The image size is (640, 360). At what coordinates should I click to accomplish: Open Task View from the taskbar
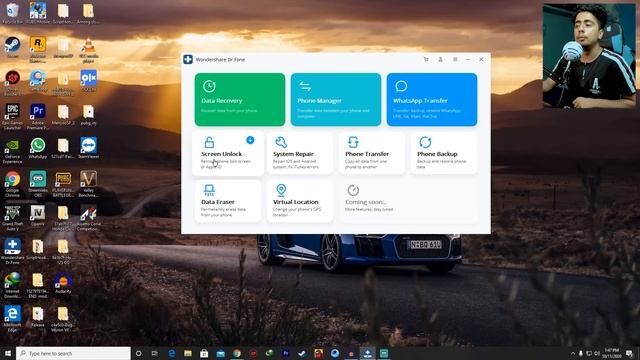click(155, 353)
